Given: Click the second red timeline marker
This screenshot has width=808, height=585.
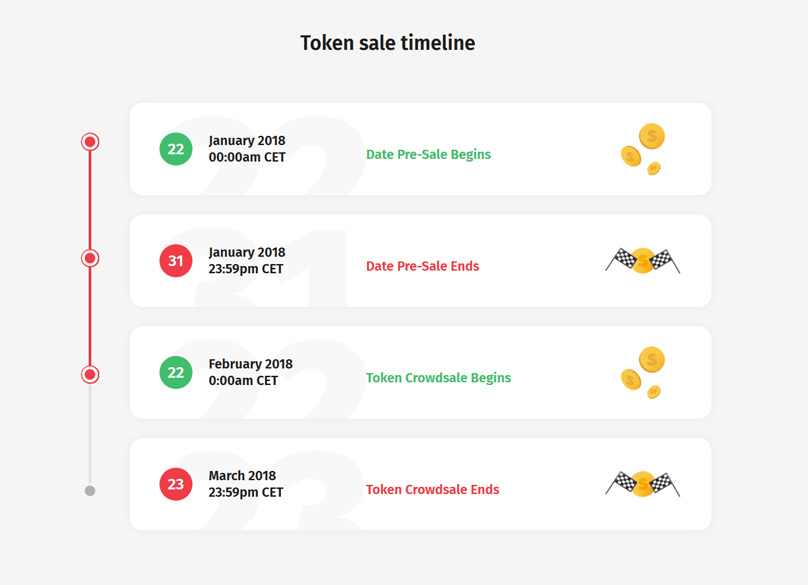Looking at the screenshot, I should pyautogui.click(x=90, y=258).
